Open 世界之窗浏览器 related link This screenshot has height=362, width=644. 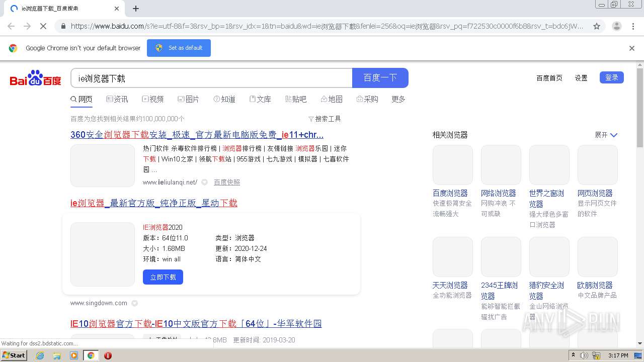click(x=547, y=199)
